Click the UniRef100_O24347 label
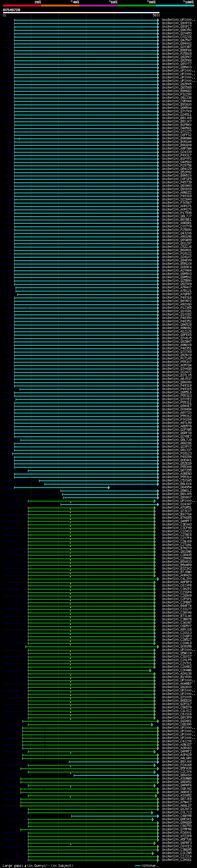Screen dimensions: 197x868 (177, 504)
